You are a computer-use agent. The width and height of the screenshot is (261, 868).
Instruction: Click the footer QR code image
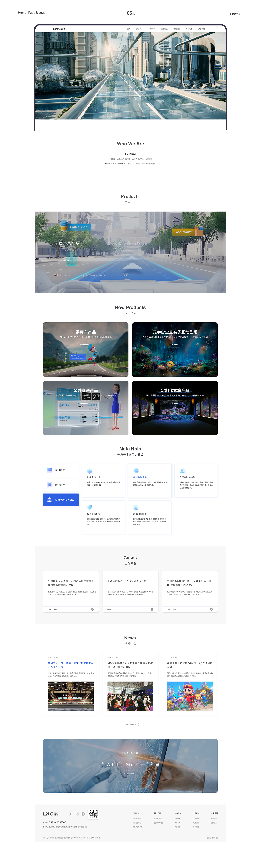[93, 814]
